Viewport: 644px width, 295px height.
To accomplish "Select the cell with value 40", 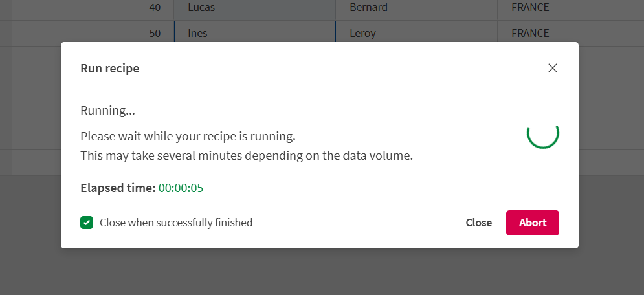I will (93, 8).
